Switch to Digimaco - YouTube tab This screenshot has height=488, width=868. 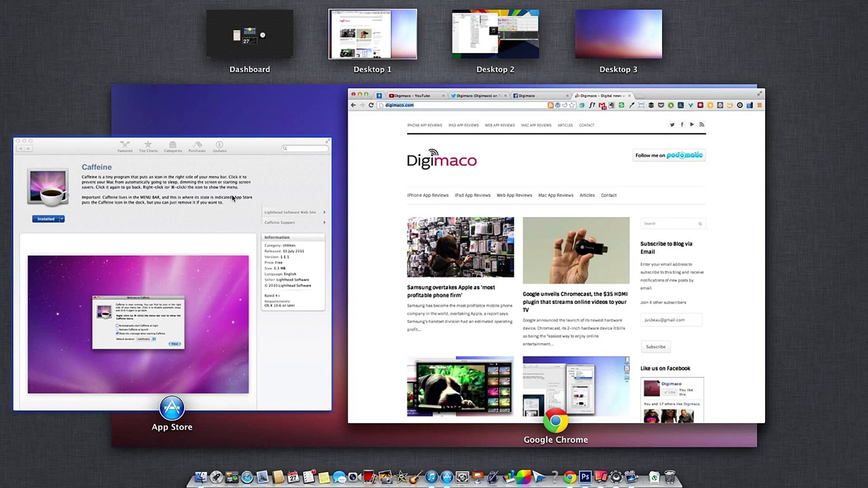tap(417, 96)
